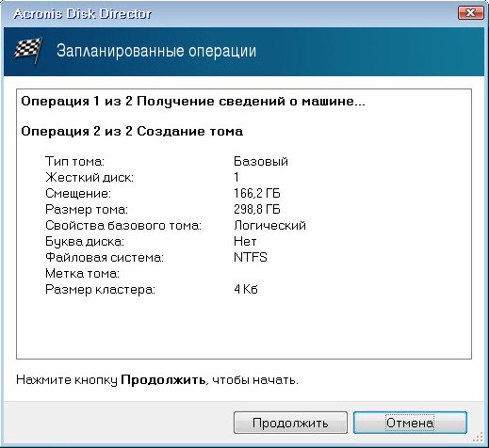489x448 pixels.
Task: Click the 'Размер кластера:' label
Action: (100, 289)
